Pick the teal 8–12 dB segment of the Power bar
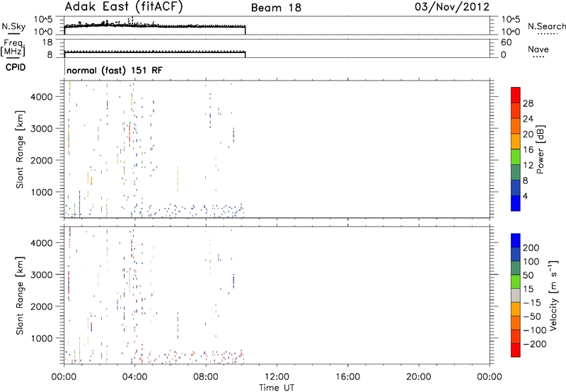Screen dimensions: 566x392 (x=516, y=172)
